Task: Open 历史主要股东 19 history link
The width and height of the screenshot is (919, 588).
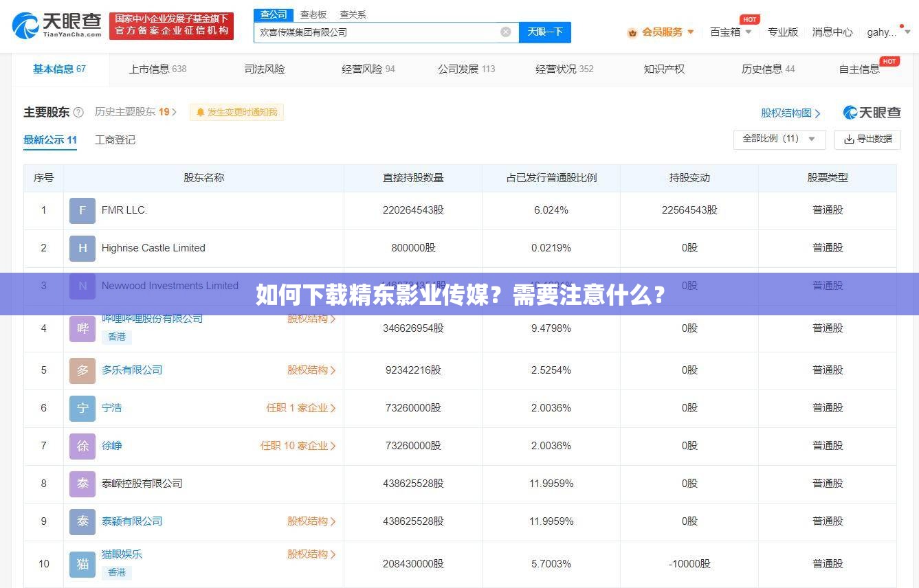Action: pyautogui.click(x=133, y=112)
